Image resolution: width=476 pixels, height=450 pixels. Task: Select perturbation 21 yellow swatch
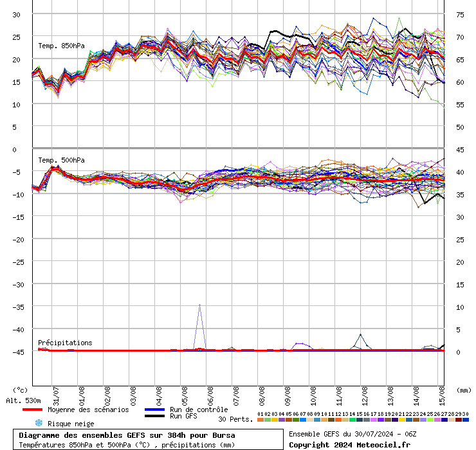coord(401,420)
